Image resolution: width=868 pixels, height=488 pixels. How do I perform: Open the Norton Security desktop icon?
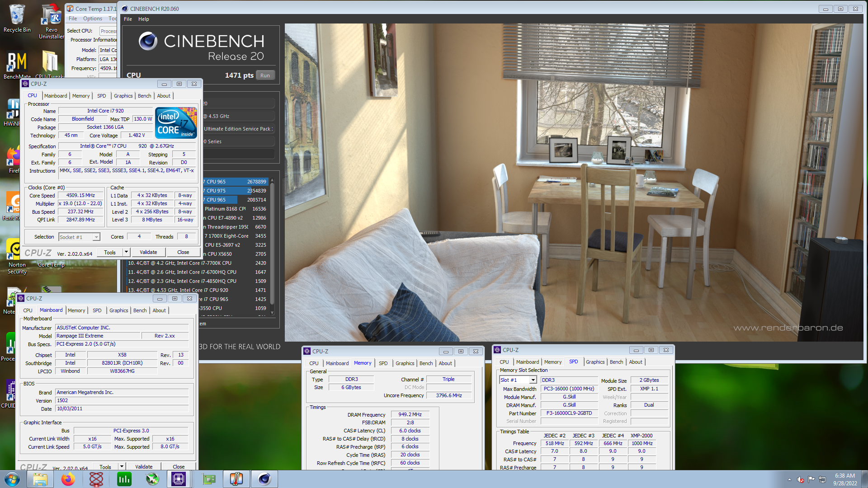point(17,257)
